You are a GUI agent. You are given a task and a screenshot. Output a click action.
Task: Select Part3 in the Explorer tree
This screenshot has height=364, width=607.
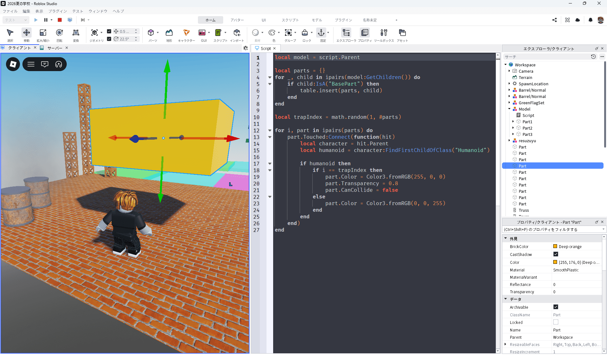coord(527,134)
